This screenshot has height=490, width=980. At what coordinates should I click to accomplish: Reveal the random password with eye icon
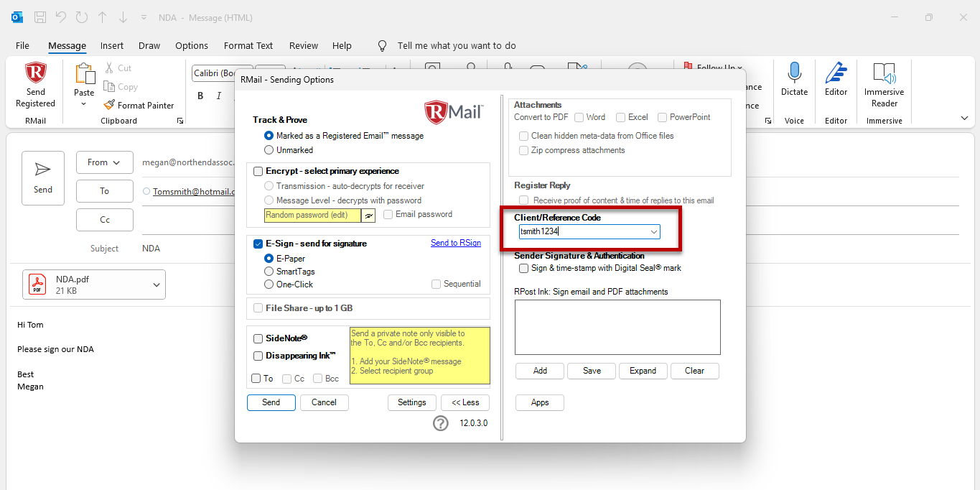coord(369,215)
